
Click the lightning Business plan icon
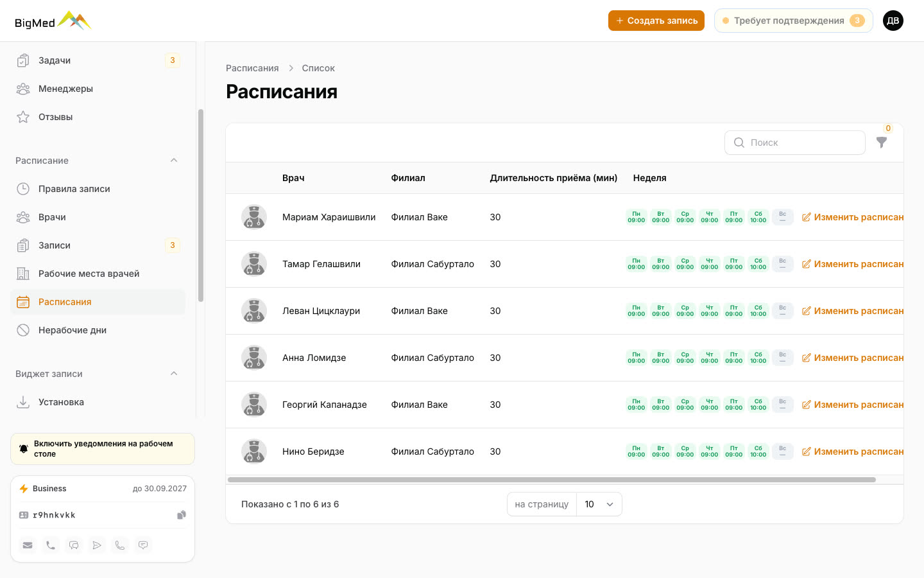tap(24, 489)
